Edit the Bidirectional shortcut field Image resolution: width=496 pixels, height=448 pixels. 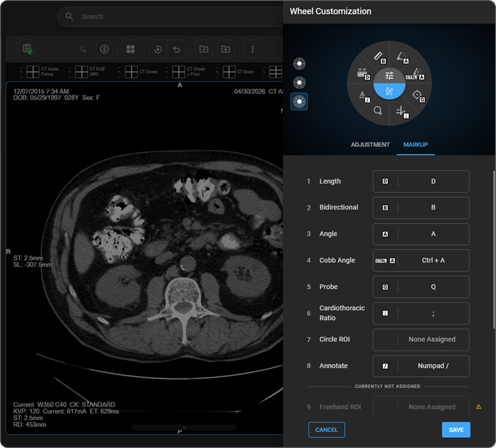click(421, 208)
